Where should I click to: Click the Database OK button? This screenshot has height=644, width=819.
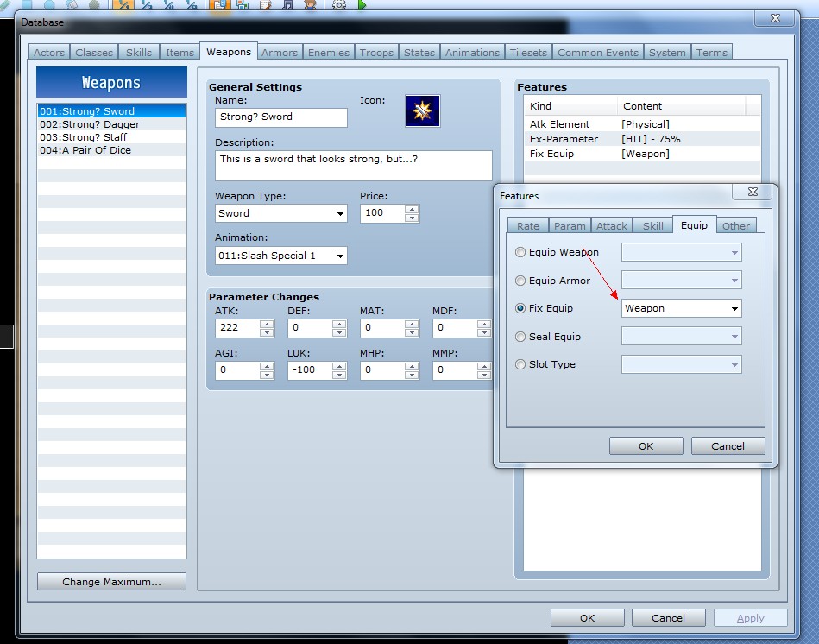(x=587, y=617)
